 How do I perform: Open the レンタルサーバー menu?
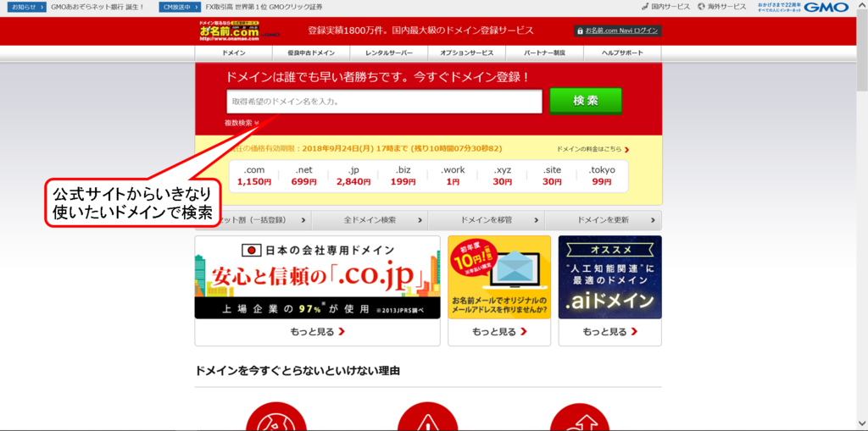[389, 53]
